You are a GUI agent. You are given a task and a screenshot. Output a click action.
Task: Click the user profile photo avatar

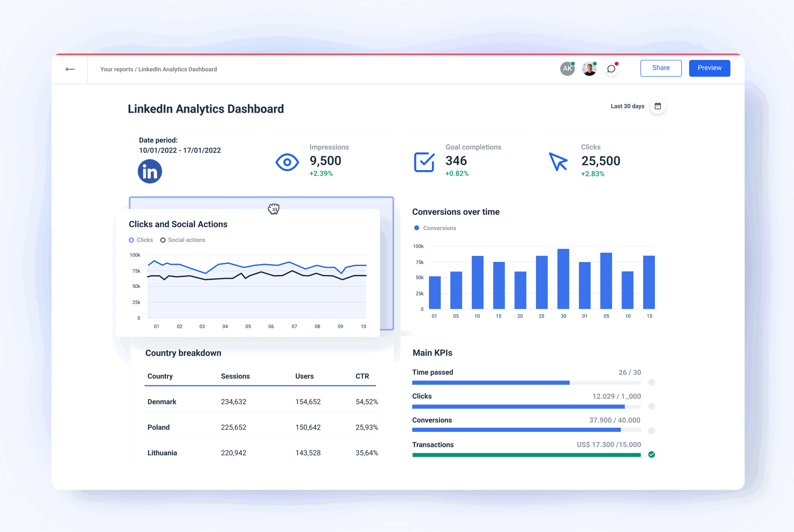589,68
